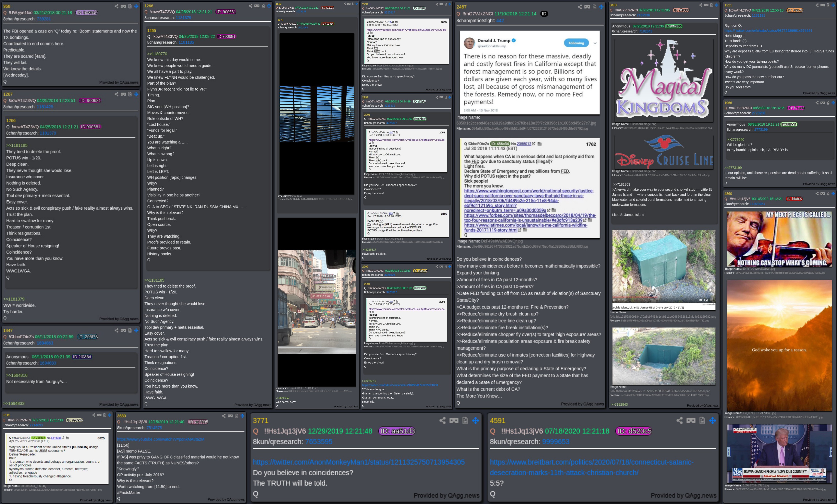Open VR goggles view for post 958

pyautogui.click(x=123, y=6)
